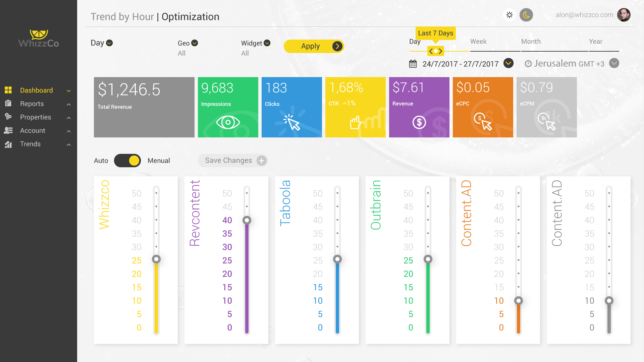Click the day range arrows handle
This screenshot has height=362, width=644.
(x=436, y=51)
